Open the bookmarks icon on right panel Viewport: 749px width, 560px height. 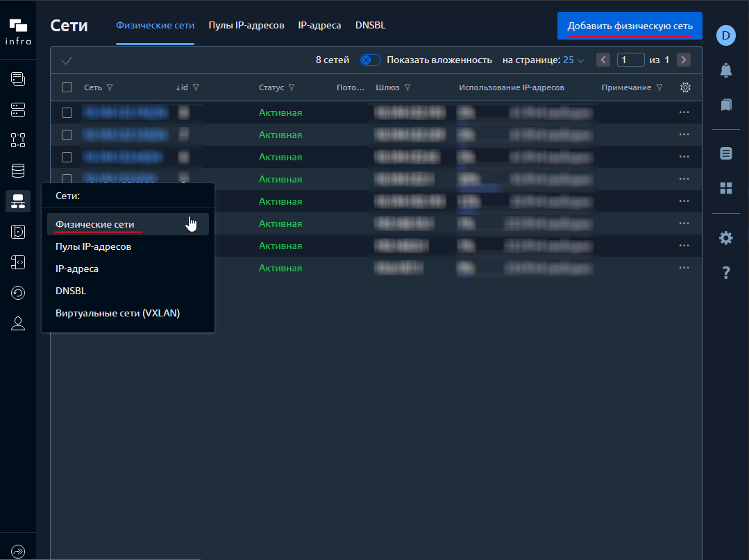click(x=725, y=105)
